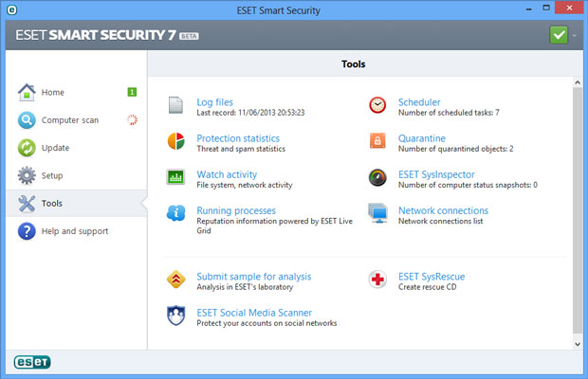Click the Quarantine padlock icon

tap(377, 141)
